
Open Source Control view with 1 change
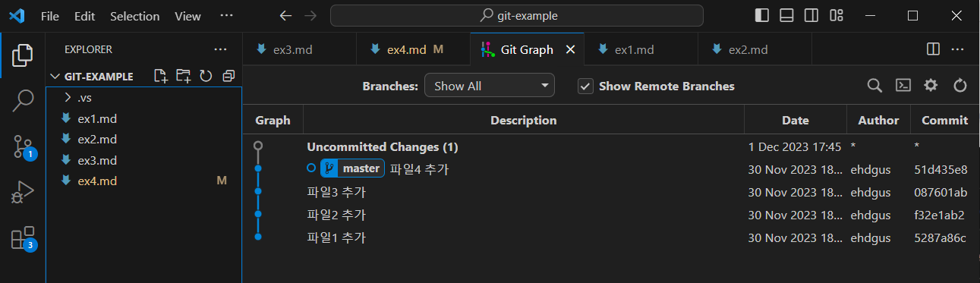click(x=23, y=146)
